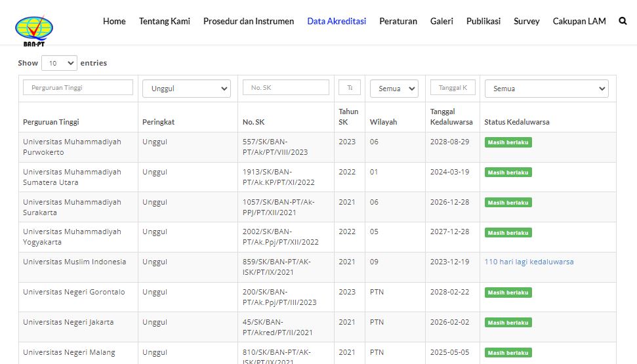This screenshot has width=637, height=364.
Task: Open the Peraturan menu item
Action: pos(398,21)
